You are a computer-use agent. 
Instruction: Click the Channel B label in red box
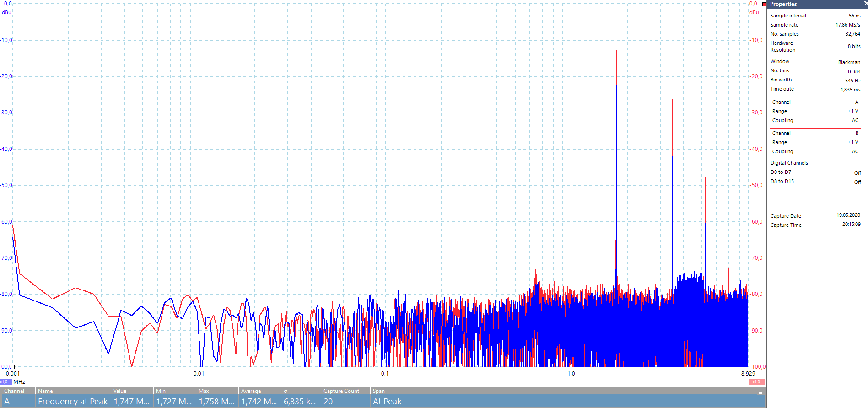(782, 133)
